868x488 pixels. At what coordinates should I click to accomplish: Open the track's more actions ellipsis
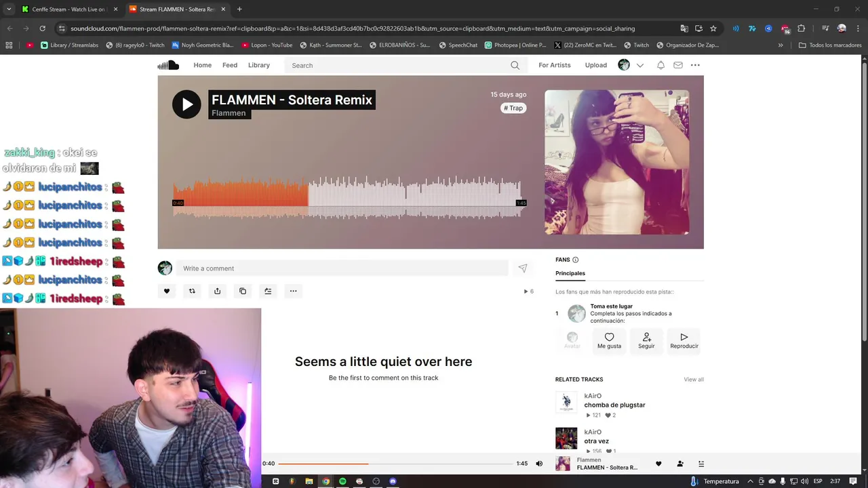click(293, 291)
